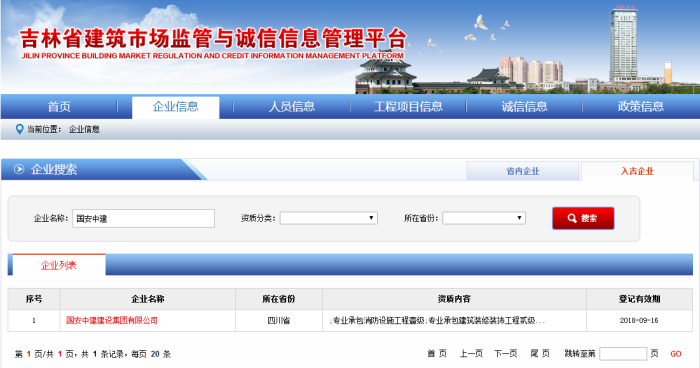Screen dimensions: 700x368
Task: Open the 所在省份 dropdown
Action: click(x=484, y=218)
